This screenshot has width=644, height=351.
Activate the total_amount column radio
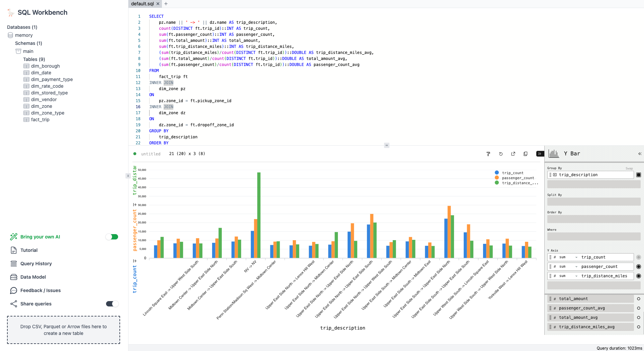(x=639, y=299)
